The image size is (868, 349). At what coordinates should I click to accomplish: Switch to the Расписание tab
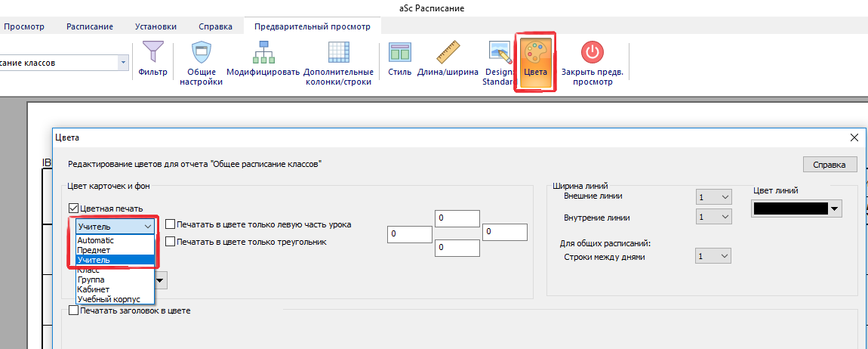point(90,26)
